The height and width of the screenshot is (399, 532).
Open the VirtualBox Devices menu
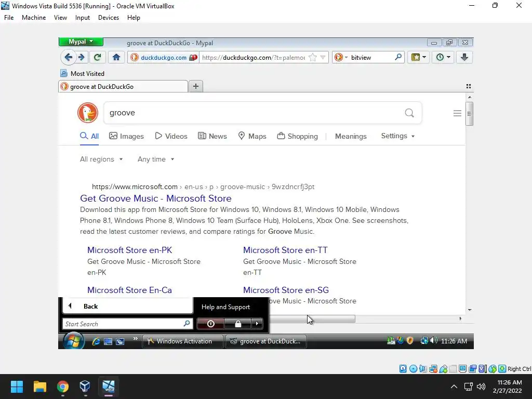(109, 18)
